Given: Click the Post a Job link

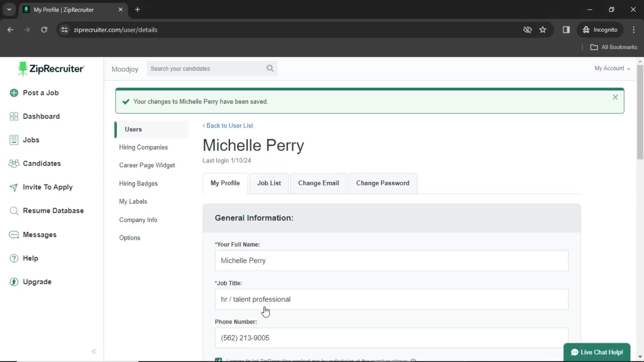Looking at the screenshot, I should (x=41, y=93).
